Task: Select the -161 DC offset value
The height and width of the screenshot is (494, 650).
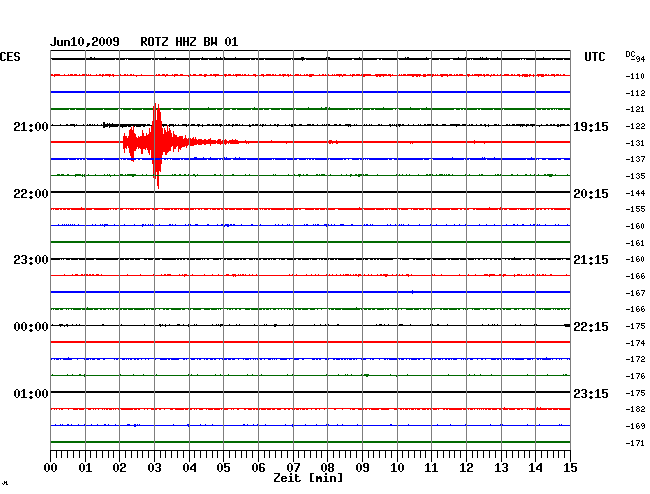Action: [x=635, y=243]
